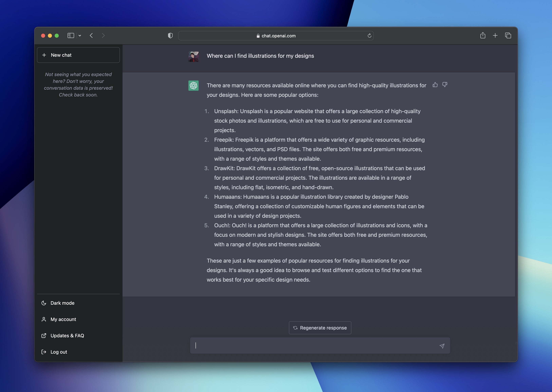Image resolution: width=552 pixels, height=392 pixels.
Task: Click the privacy shield icon
Action: [x=170, y=36]
